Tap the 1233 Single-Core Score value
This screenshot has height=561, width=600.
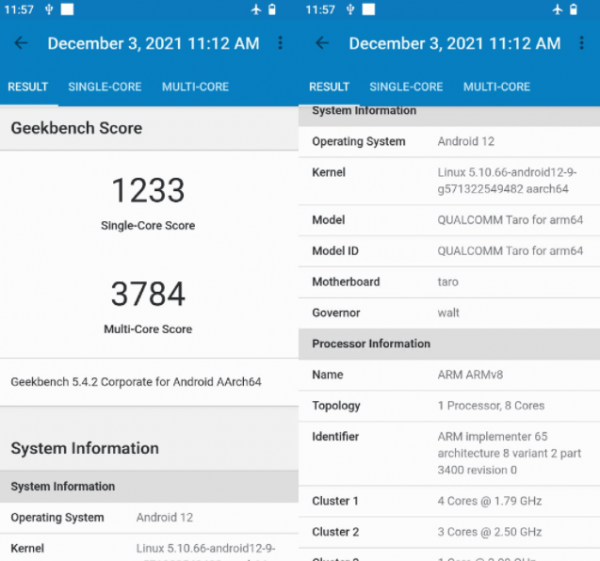148,190
